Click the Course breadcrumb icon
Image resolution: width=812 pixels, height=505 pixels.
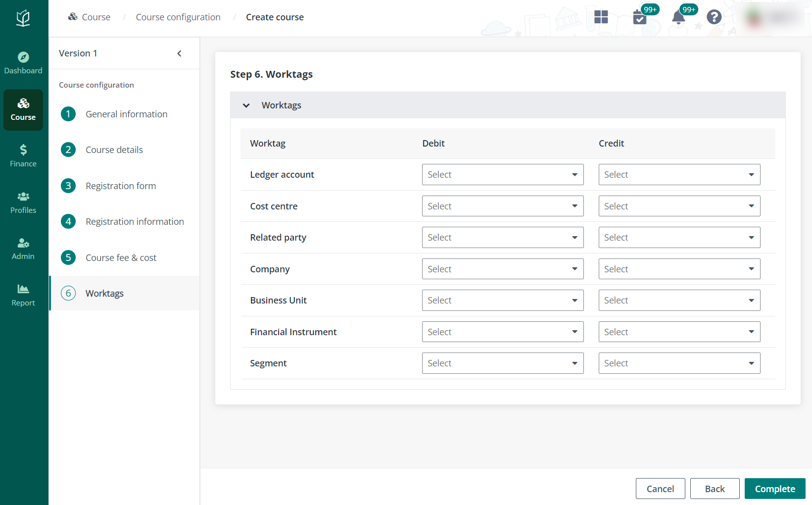coord(73,17)
